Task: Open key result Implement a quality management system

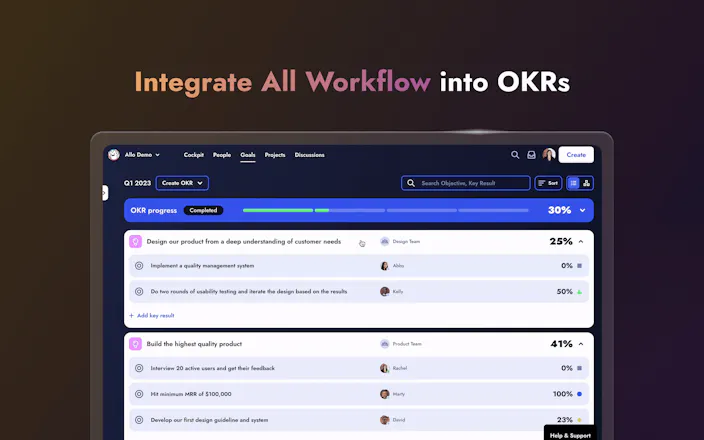Action: point(202,266)
